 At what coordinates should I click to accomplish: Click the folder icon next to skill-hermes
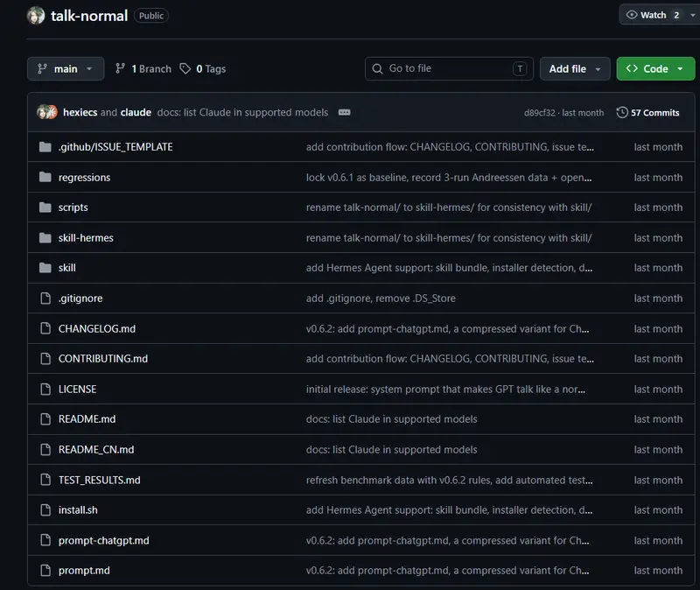[x=45, y=237]
